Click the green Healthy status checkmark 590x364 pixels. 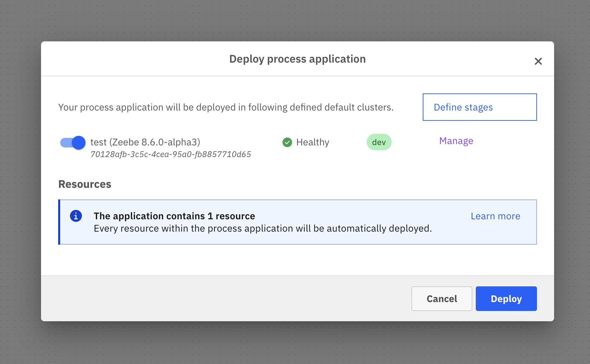pos(287,142)
